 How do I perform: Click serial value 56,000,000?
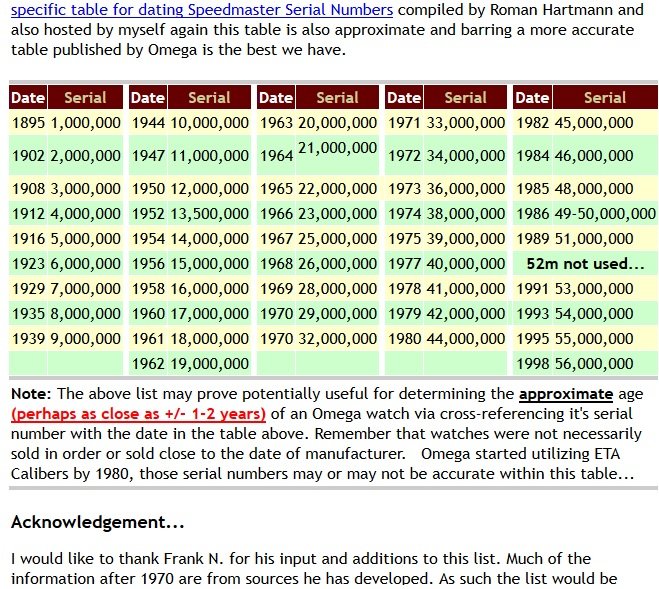tap(605, 363)
